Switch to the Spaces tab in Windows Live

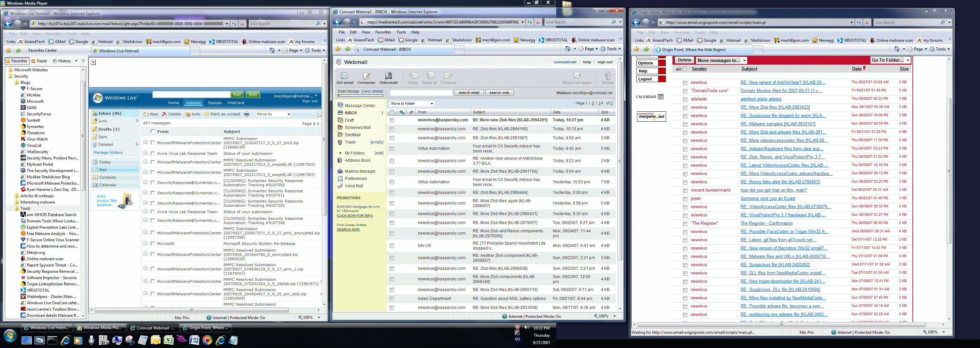215,103
